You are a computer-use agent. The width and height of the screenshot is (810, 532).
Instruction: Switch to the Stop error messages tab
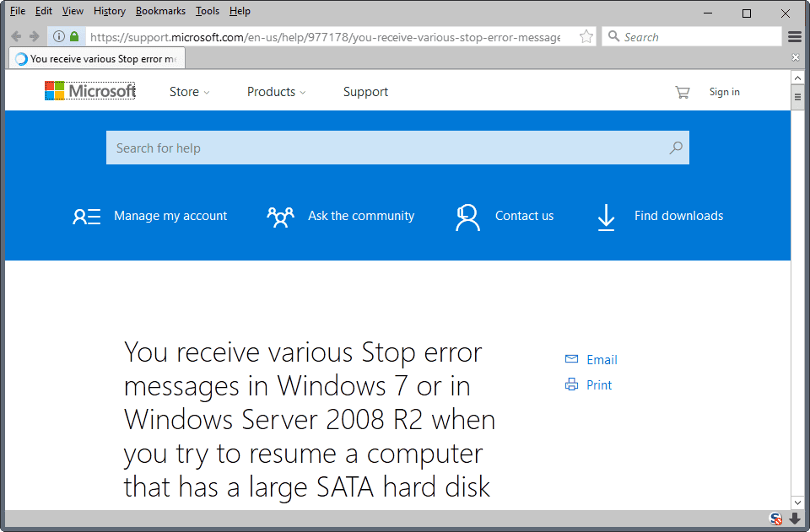coord(95,58)
